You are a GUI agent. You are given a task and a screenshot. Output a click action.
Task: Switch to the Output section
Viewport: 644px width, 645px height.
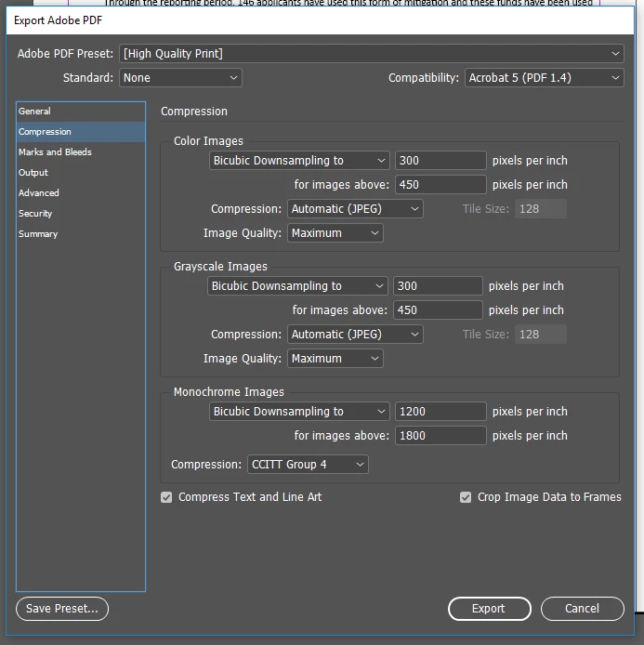point(81,173)
